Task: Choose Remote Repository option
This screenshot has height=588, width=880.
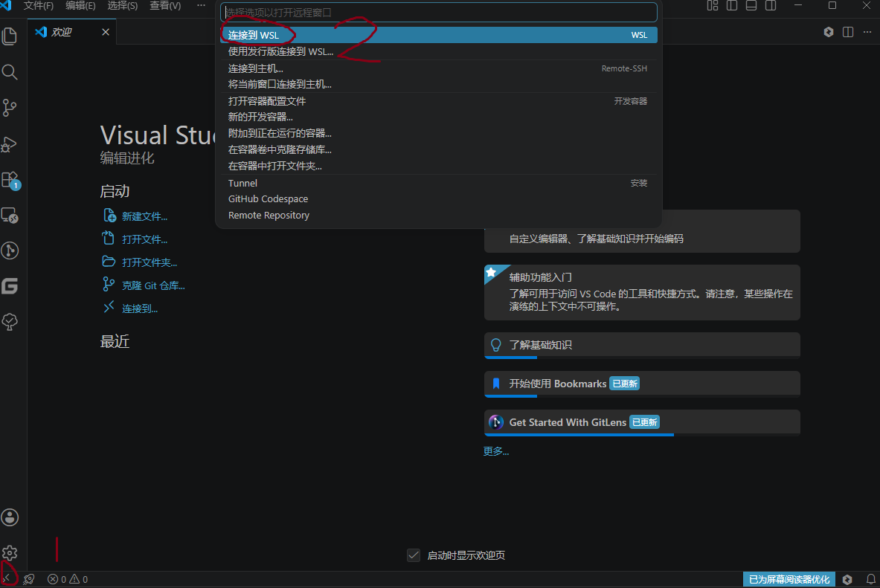Action: tap(438, 216)
